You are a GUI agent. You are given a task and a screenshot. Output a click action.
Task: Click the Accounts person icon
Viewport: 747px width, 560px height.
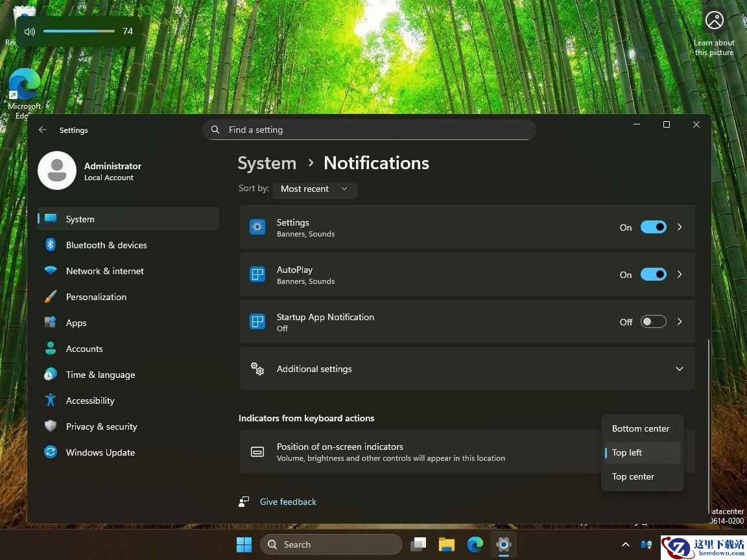[51, 349]
